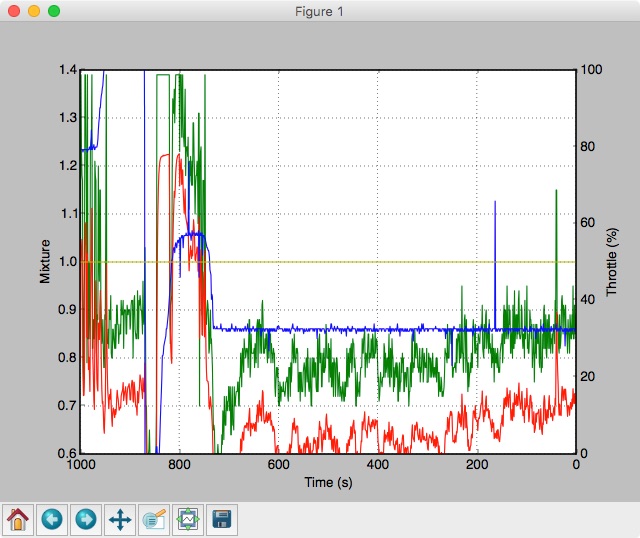Click the 40 tick on Throttle axis
The height and width of the screenshot is (538, 640).
(x=587, y=300)
